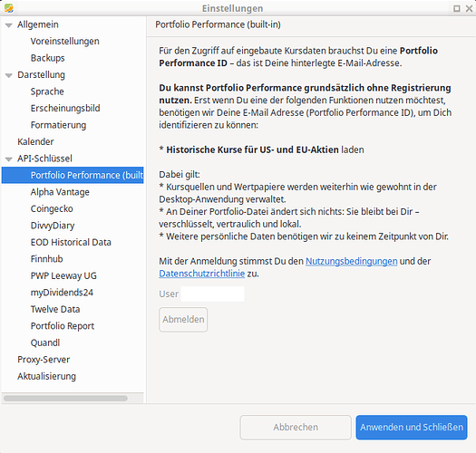Click Anwenden und Schließen button
Viewport: 476px width, 453px height.
tap(412, 428)
